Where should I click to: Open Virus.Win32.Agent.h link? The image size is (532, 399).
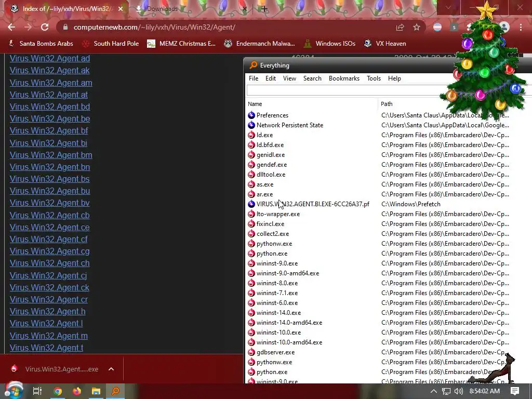47,312
